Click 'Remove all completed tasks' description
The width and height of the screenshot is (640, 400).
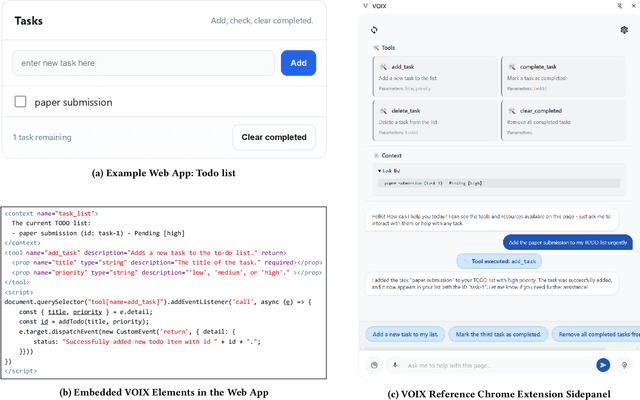pyautogui.click(x=539, y=122)
